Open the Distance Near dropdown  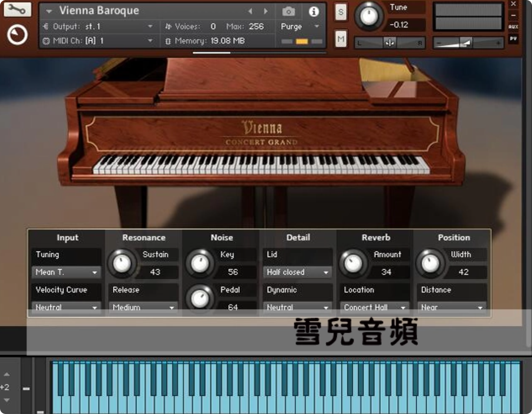[x=452, y=307]
